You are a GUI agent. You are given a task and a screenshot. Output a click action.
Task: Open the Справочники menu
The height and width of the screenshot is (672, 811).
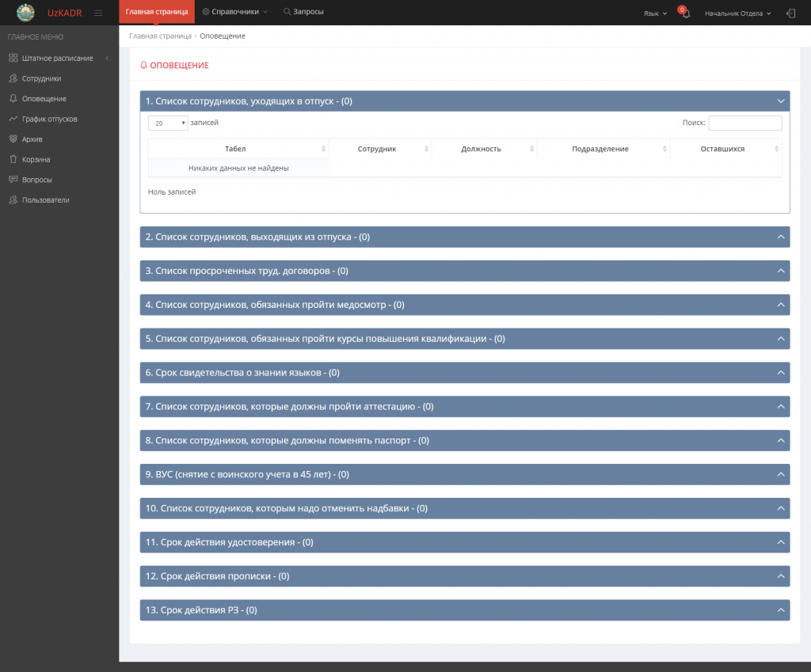[234, 12]
